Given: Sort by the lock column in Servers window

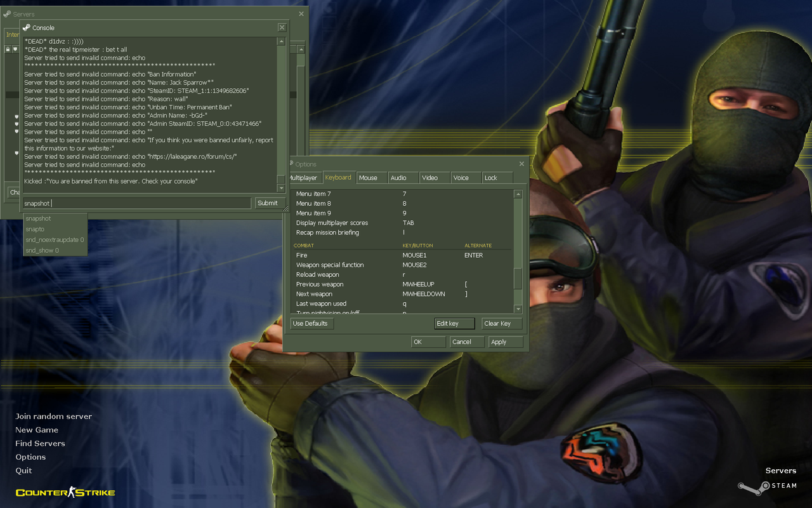Looking at the screenshot, I should click(8, 50).
